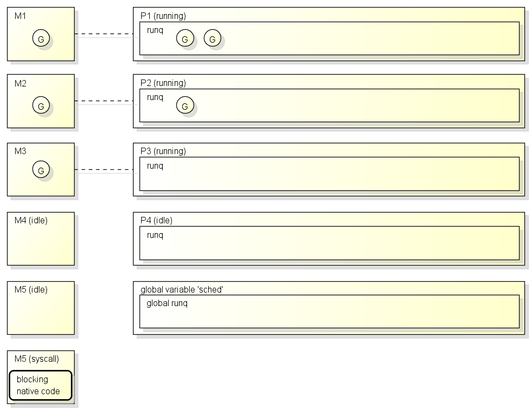Click the P2 (running) title
The width and height of the screenshot is (532, 411).
pos(163,83)
